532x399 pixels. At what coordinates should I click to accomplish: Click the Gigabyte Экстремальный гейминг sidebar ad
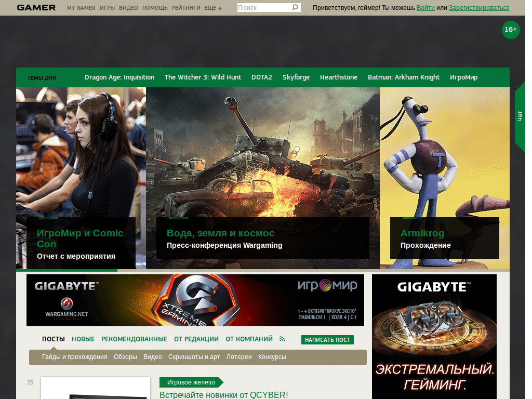point(434,337)
